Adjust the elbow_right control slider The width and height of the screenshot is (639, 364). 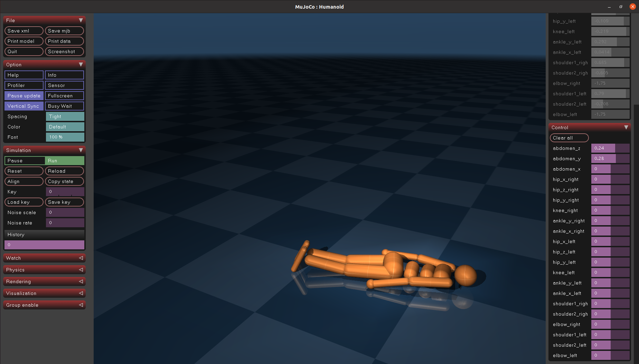[610, 324]
